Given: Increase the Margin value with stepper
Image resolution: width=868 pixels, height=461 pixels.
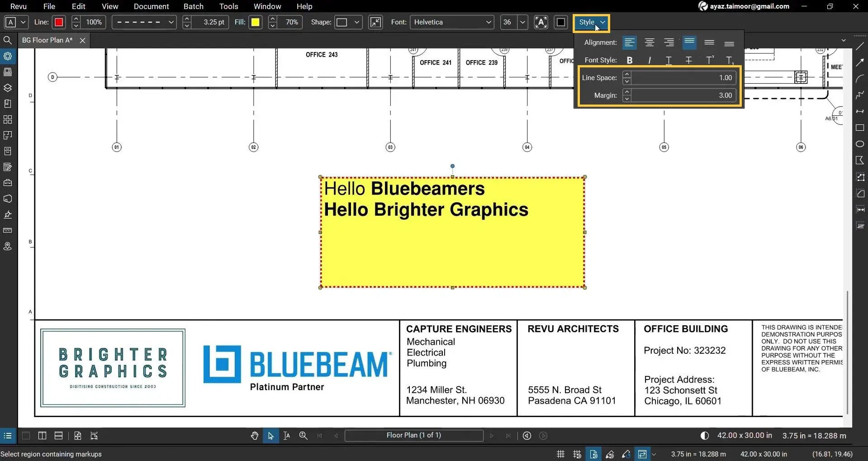Looking at the screenshot, I should [626, 92].
